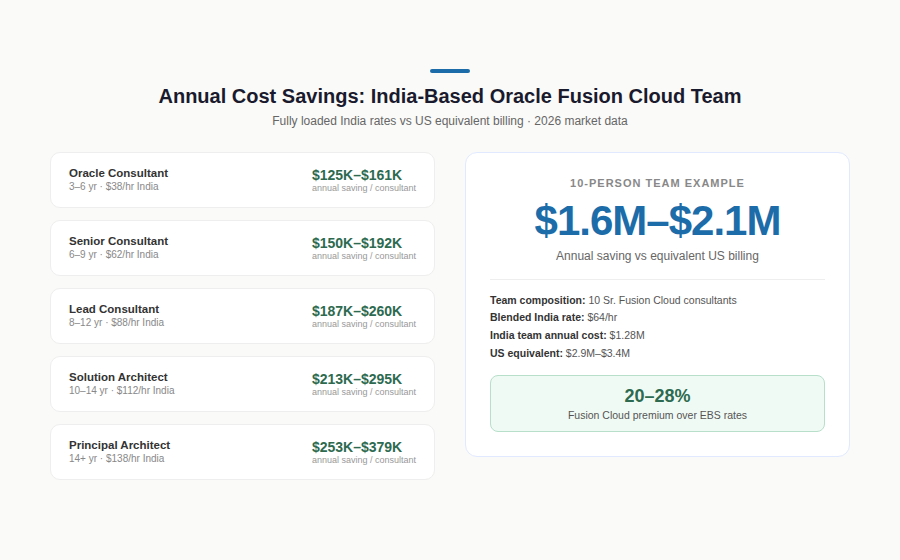Click the Annual Cost Savings main heading
Image resolution: width=900 pixels, height=560 pixels.
coord(450,96)
